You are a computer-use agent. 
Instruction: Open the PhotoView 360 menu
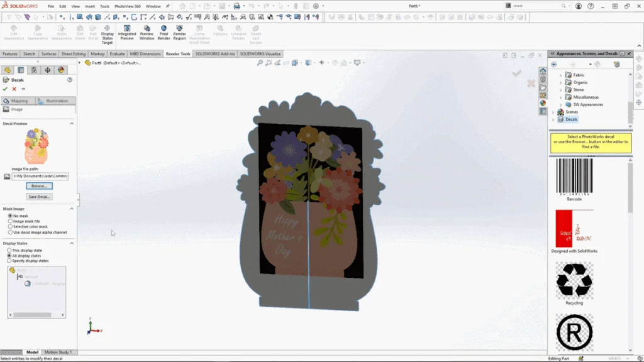pos(127,6)
